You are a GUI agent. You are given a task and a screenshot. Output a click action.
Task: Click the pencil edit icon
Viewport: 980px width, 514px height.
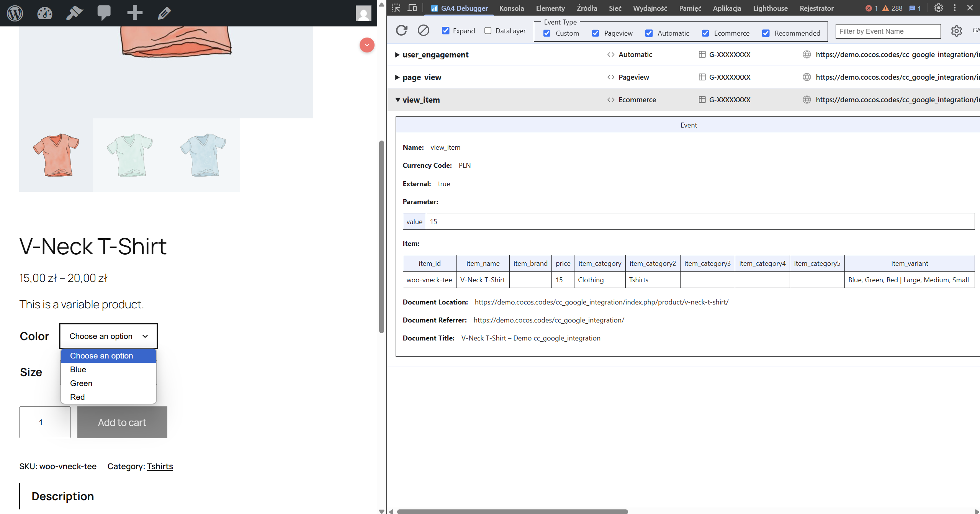point(164,13)
